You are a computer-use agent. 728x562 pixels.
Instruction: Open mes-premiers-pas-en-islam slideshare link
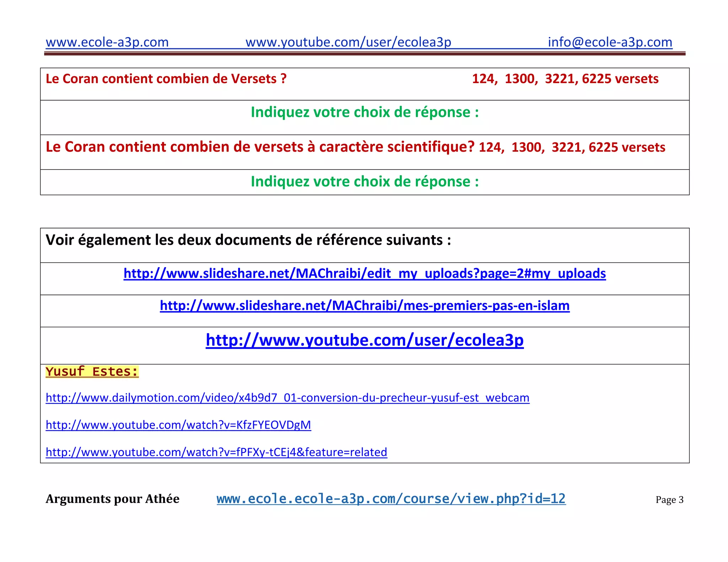pos(365,306)
